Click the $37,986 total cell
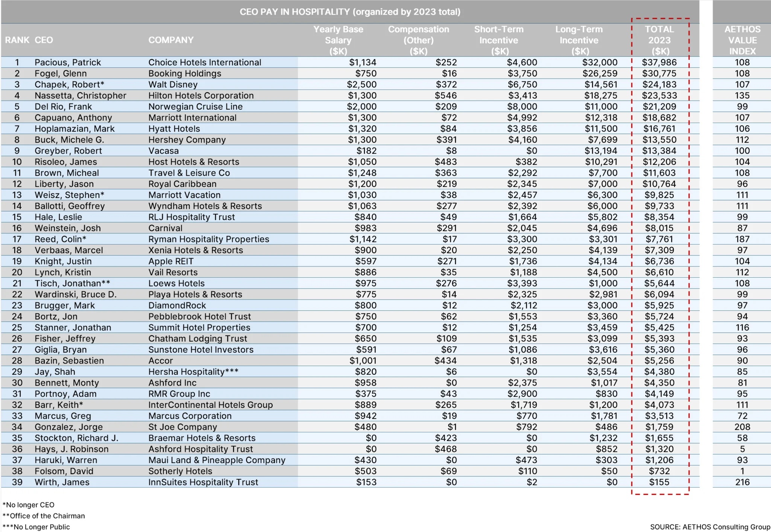The image size is (771, 532). coord(659,62)
